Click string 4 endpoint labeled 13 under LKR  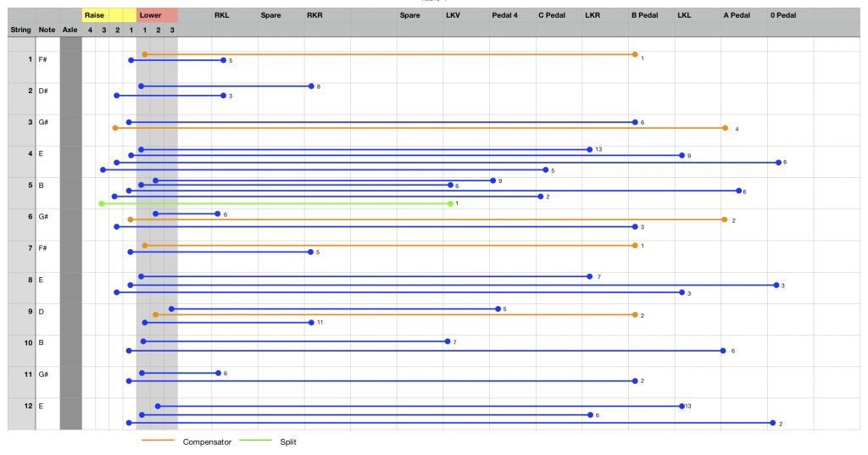coord(590,149)
